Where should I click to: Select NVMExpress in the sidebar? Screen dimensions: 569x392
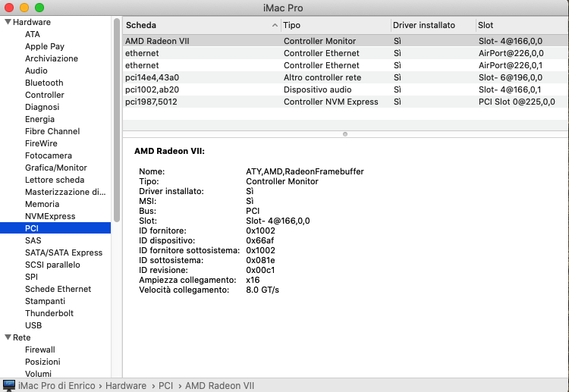click(50, 216)
